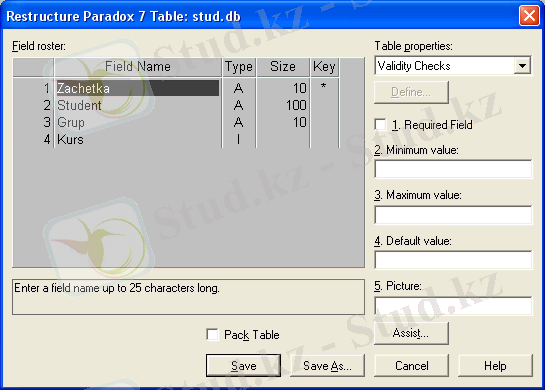Click the Save button
The image size is (545, 390).
tap(243, 365)
